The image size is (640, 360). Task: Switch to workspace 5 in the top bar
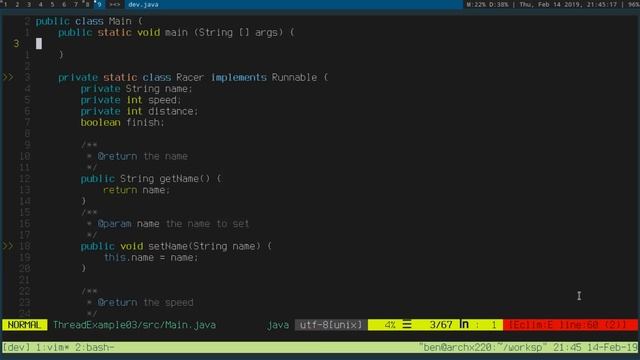(52, 4)
